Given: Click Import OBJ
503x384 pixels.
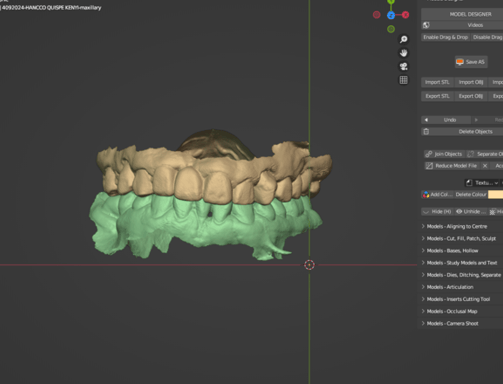Looking at the screenshot, I should coord(471,82).
